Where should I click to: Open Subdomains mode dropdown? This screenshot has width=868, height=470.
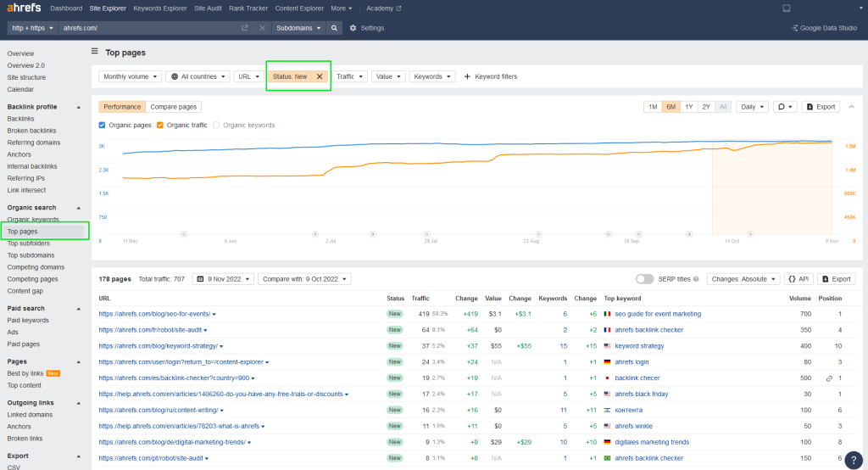(x=298, y=28)
